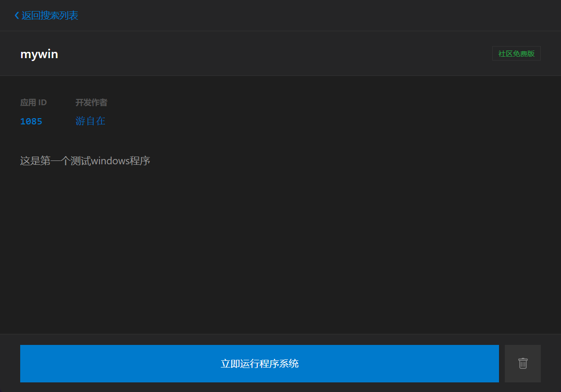
Task: Click the 应用 ID column header
Action: point(33,102)
